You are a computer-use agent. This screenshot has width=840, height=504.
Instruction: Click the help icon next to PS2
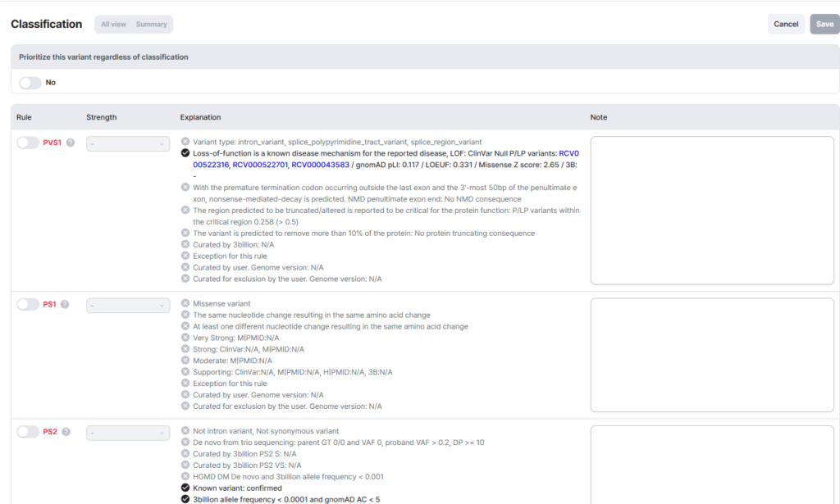click(65, 432)
